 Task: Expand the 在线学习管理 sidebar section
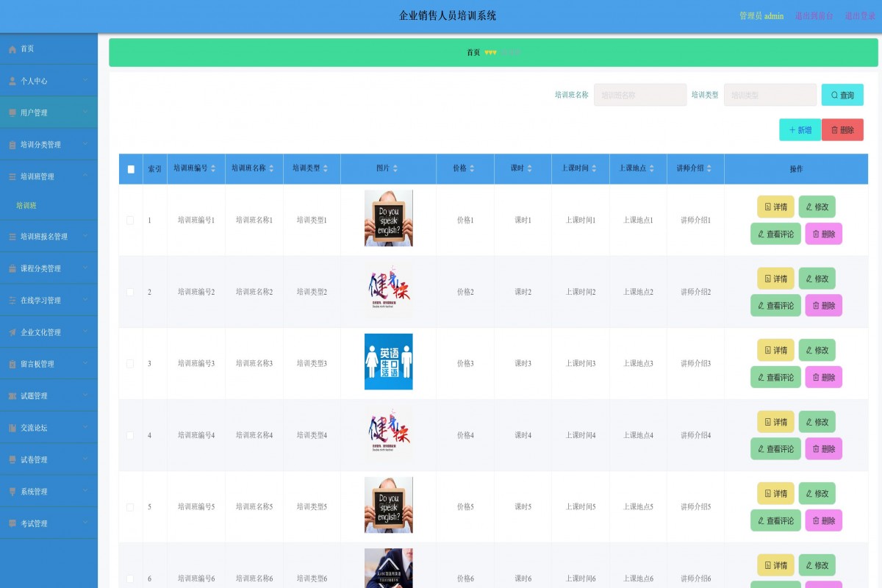click(x=49, y=301)
